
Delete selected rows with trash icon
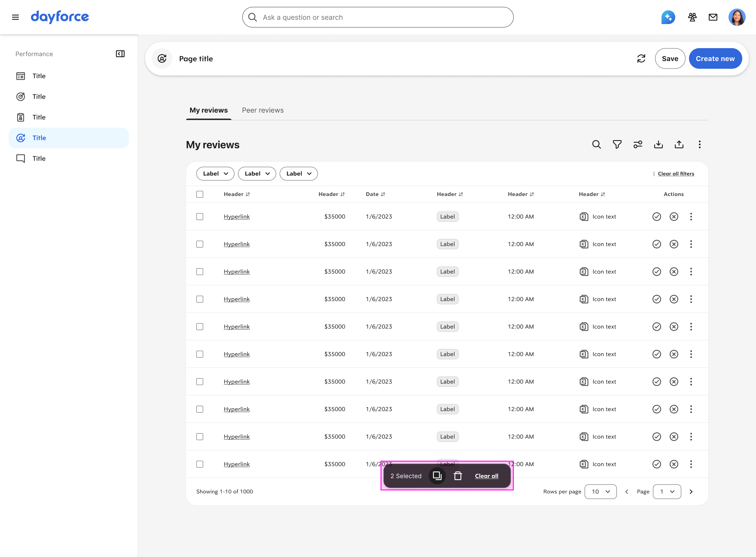click(x=457, y=476)
